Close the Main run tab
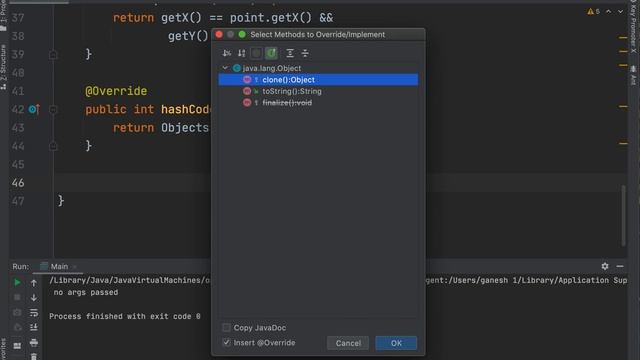This screenshot has height=360, width=640. [74, 267]
